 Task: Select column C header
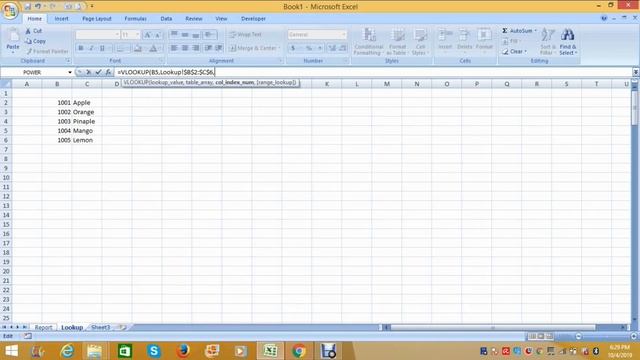click(87, 84)
